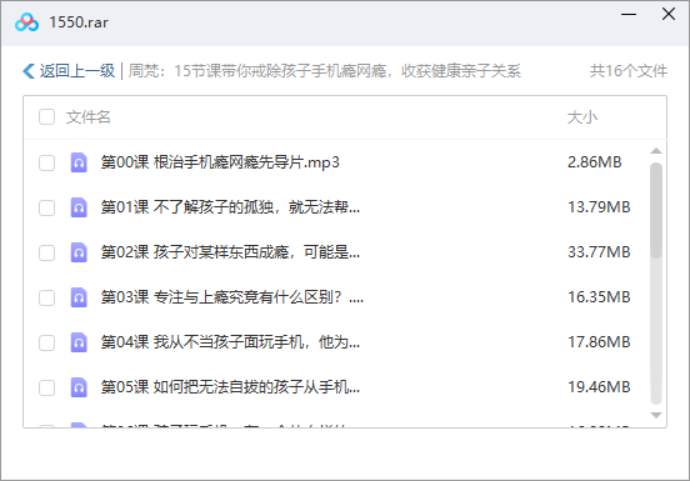Select checkbox for 第05课 file
Screen dimensions: 690x481
click(47, 387)
